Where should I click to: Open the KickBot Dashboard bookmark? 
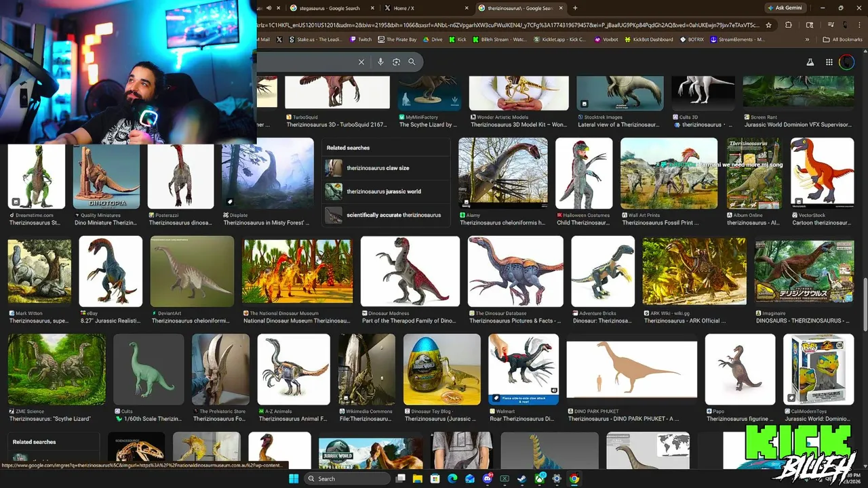[648, 39]
